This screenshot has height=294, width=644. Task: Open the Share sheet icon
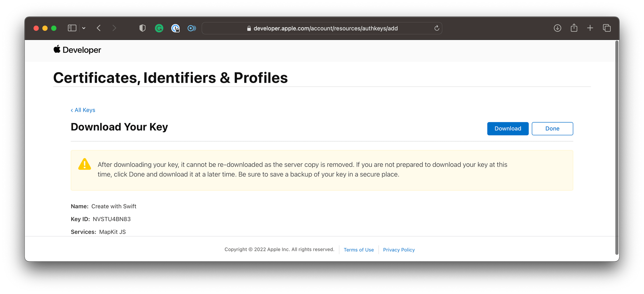coord(574,28)
